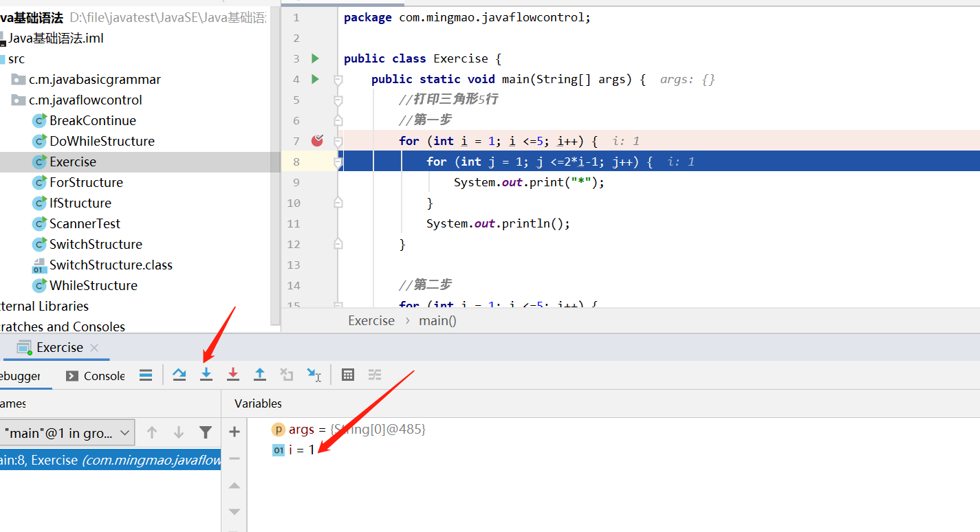
Task: Close the Exercise debug session tab
Action: [94, 348]
